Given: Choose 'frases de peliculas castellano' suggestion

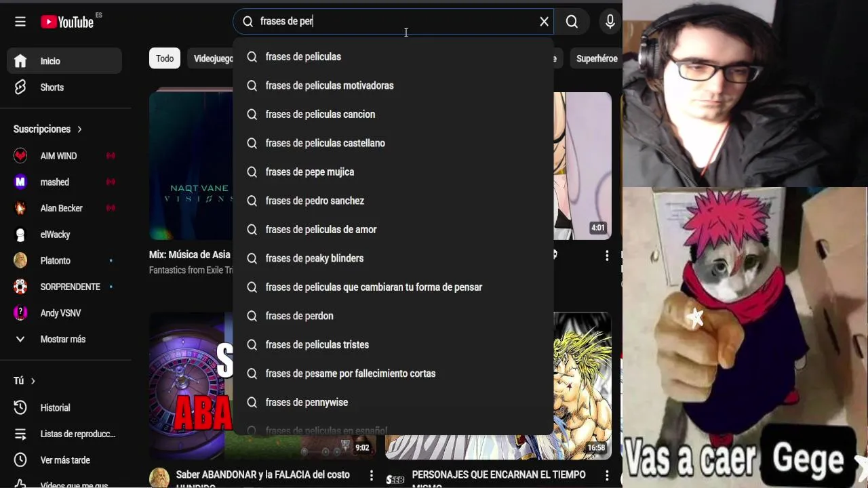Looking at the screenshot, I should [393, 143].
